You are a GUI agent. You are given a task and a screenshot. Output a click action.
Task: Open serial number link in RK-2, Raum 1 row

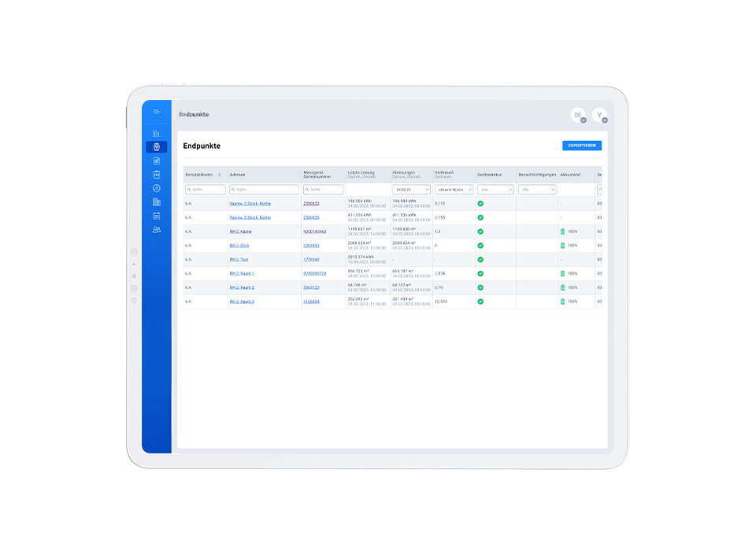(x=315, y=273)
